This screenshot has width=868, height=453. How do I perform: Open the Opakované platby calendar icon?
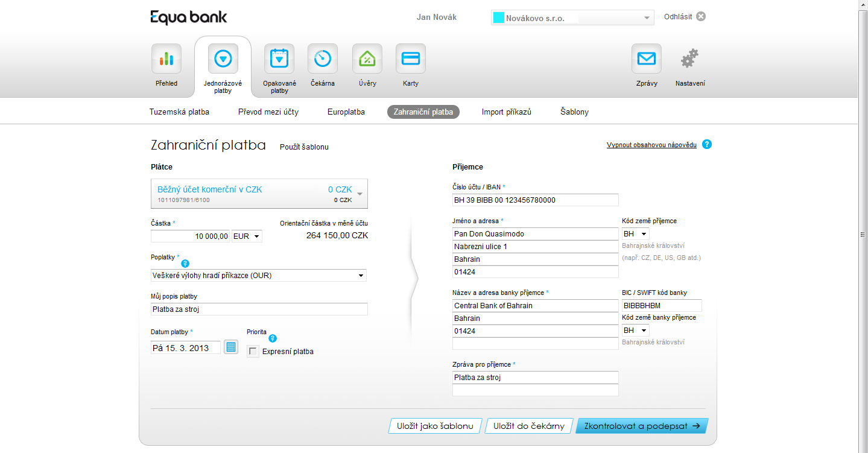point(279,59)
